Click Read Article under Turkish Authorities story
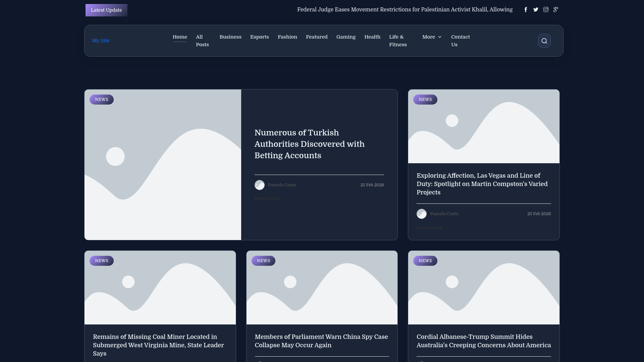Screen dimensions: 644x362 point(270,198)
